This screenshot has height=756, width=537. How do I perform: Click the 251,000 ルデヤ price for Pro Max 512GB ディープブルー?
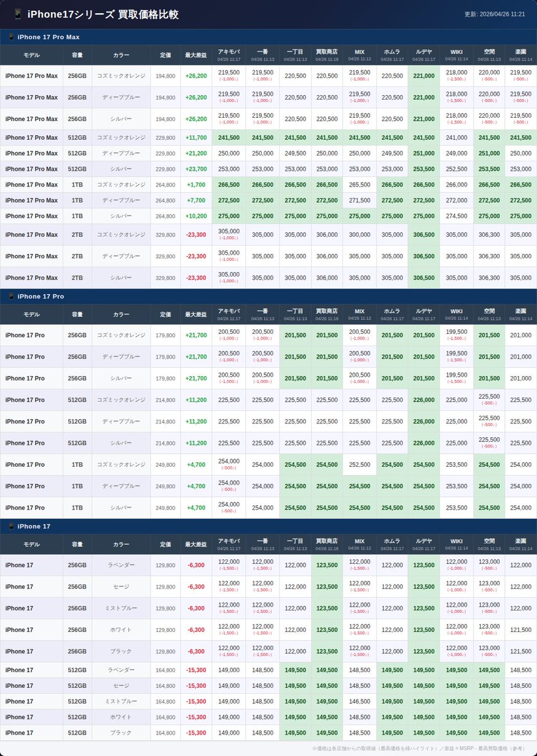[424, 154]
